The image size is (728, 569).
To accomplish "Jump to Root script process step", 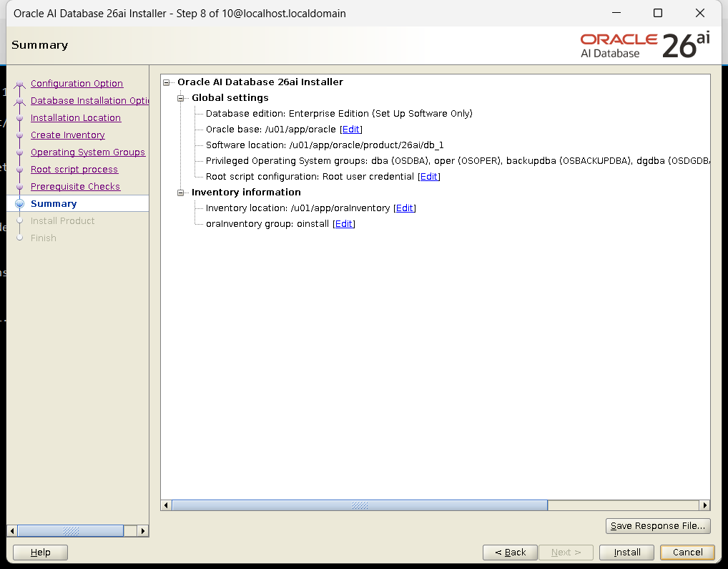I will (74, 170).
